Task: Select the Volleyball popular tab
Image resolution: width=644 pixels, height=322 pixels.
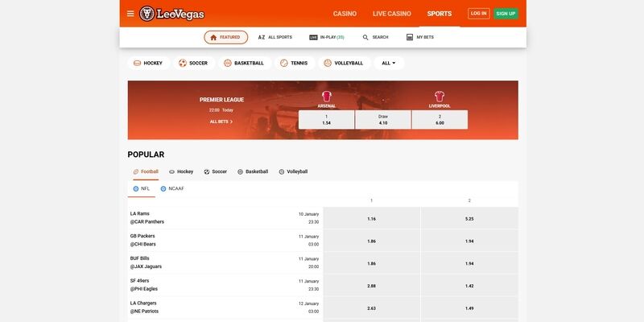Action: [x=293, y=171]
